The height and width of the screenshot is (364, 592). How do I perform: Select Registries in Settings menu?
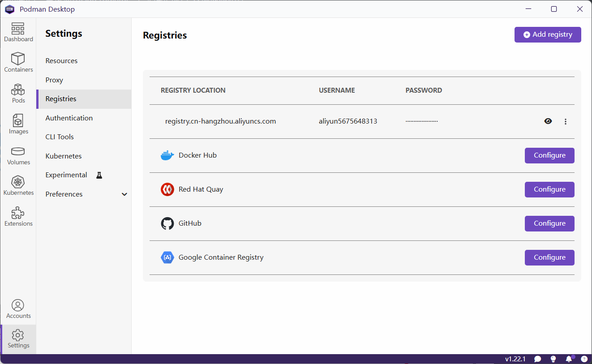tap(84, 99)
